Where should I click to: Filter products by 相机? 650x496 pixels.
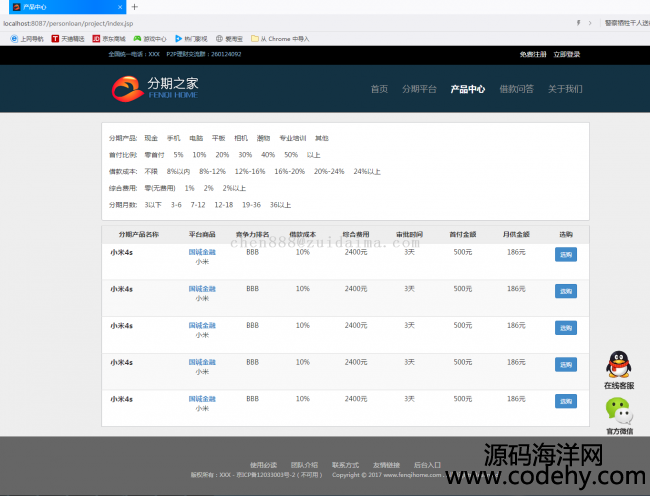(x=241, y=138)
